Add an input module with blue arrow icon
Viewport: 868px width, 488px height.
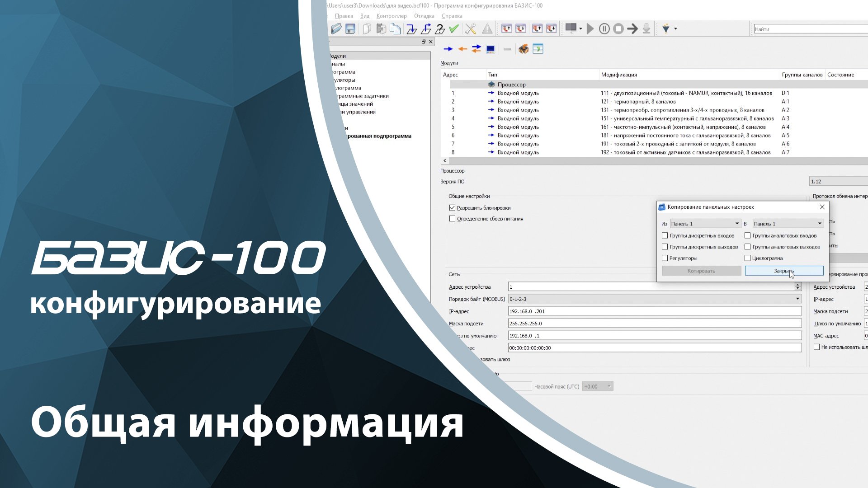(448, 49)
